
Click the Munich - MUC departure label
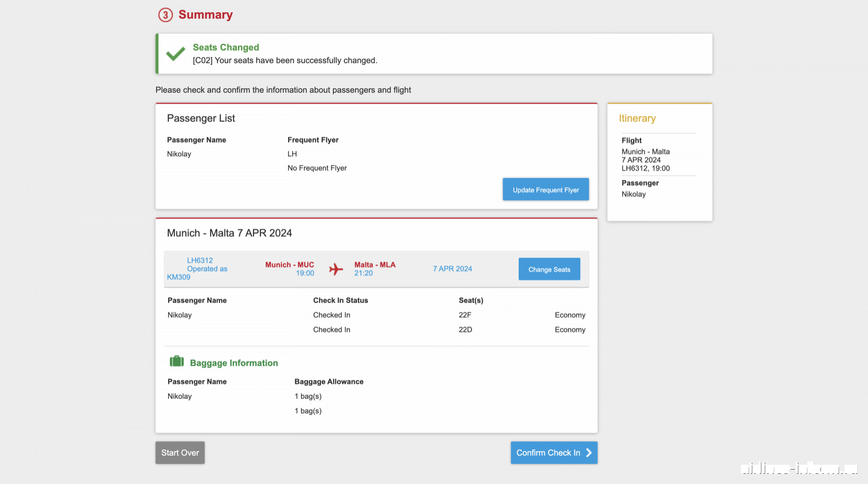tap(289, 264)
